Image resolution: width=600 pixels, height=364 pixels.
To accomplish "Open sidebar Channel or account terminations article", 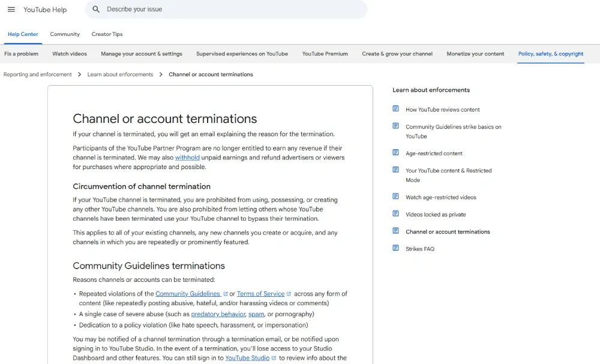I will point(448,231).
